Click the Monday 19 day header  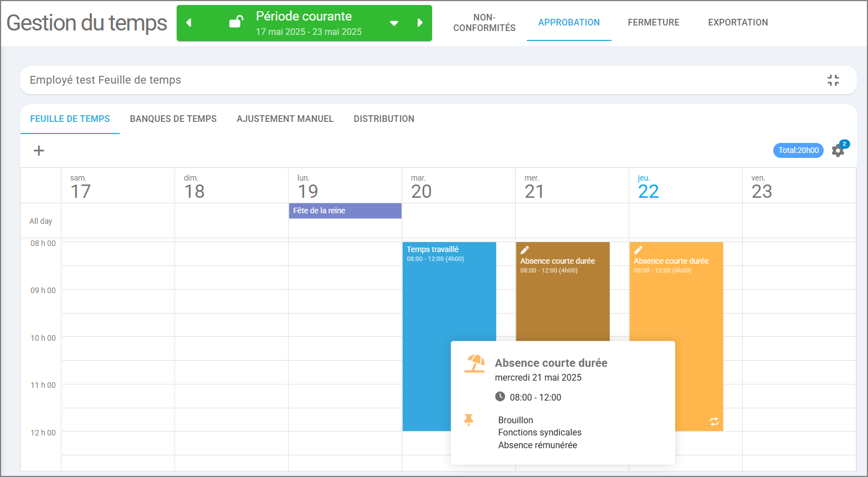[345, 186]
